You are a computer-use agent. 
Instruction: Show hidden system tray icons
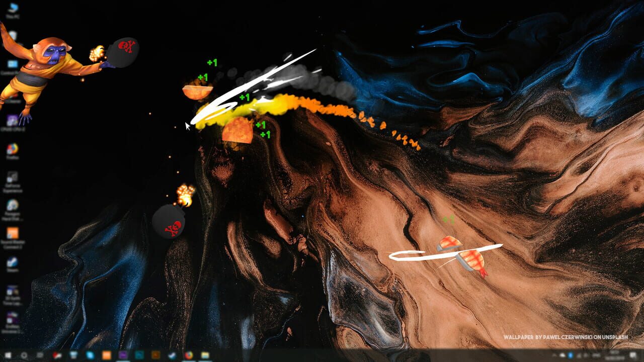[553, 355]
